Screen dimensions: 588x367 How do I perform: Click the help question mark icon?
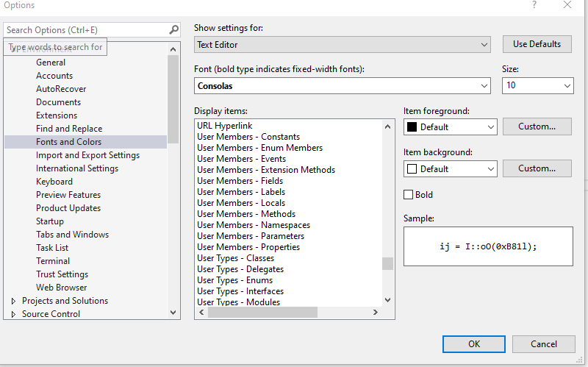(x=534, y=5)
